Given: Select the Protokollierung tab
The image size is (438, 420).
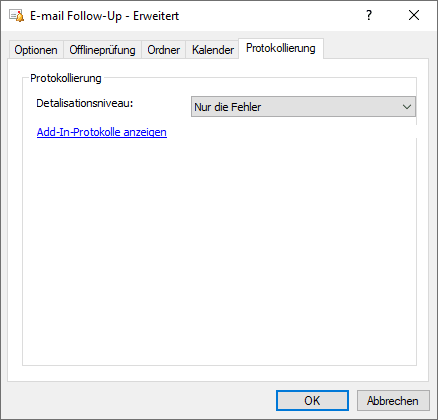Looking at the screenshot, I should coord(281,48).
